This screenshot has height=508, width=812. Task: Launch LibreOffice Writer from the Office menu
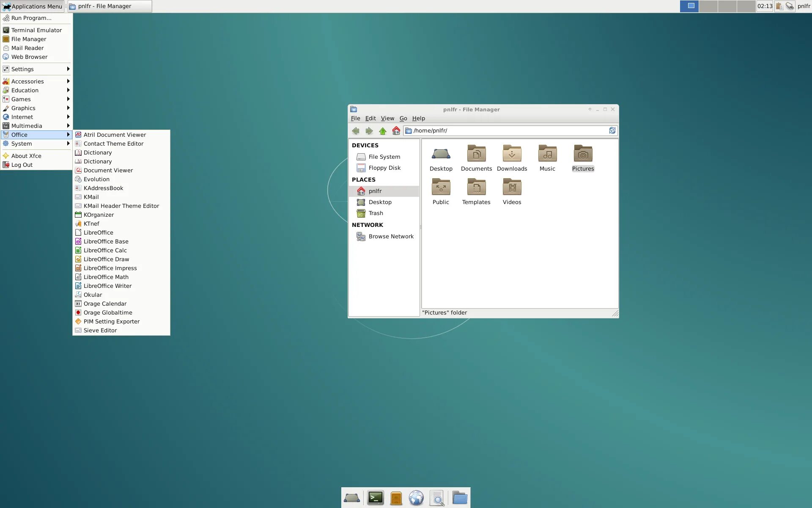(107, 286)
